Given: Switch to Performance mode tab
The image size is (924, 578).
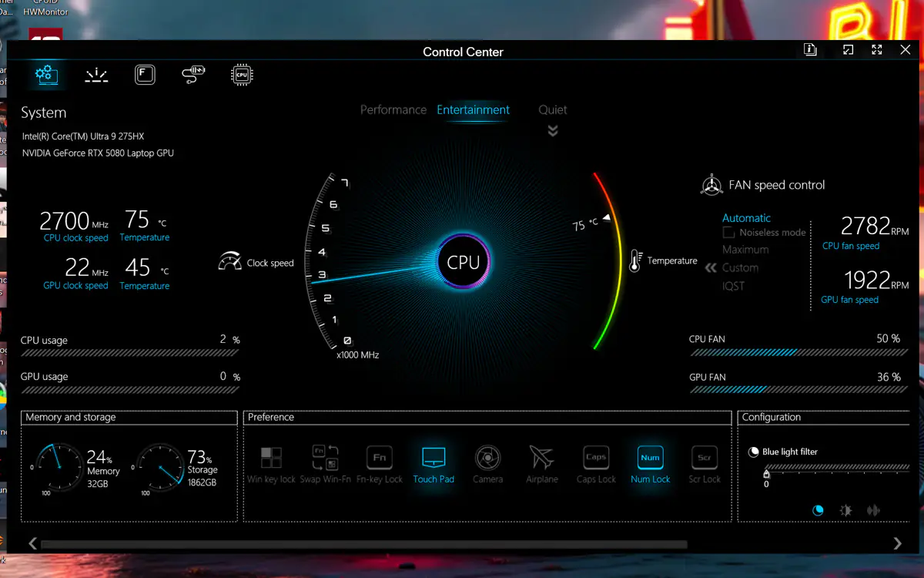Looking at the screenshot, I should pyautogui.click(x=393, y=109).
